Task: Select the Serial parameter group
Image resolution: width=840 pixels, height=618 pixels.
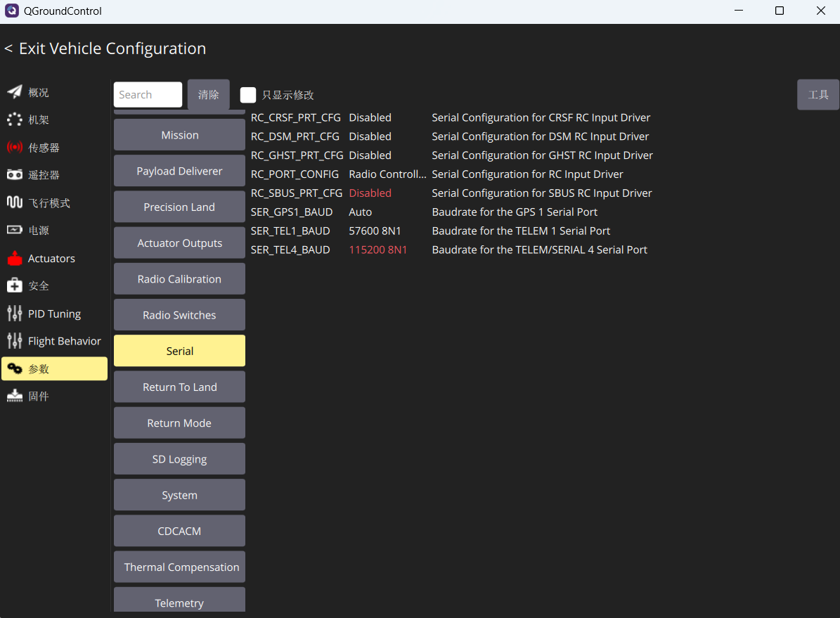Action: click(x=179, y=351)
